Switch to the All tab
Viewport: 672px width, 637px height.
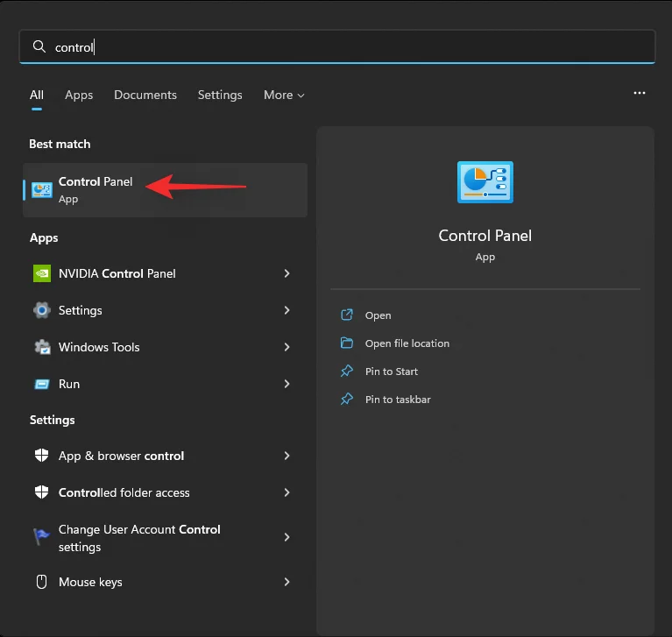point(37,95)
